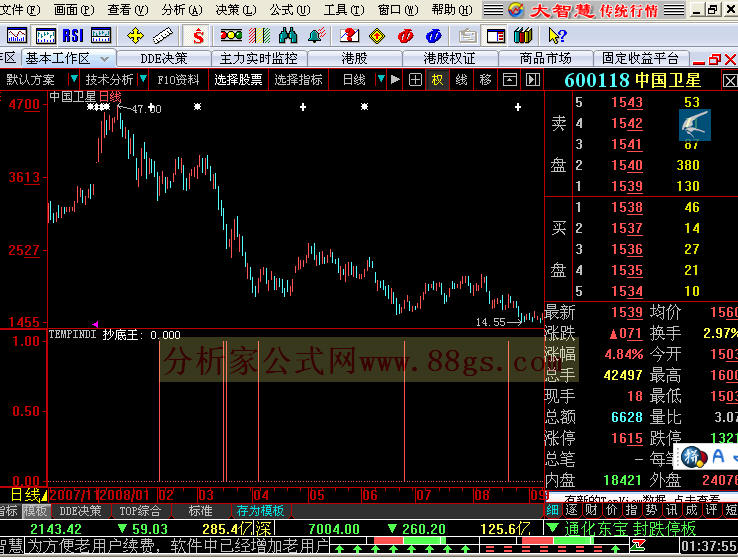Open the 决策 menu
Image resolution: width=738 pixels, height=560 pixels.
[236, 9]
